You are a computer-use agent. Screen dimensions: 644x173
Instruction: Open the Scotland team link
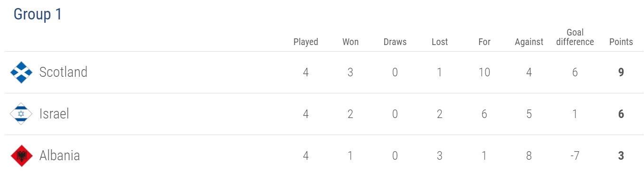[63, 72]
